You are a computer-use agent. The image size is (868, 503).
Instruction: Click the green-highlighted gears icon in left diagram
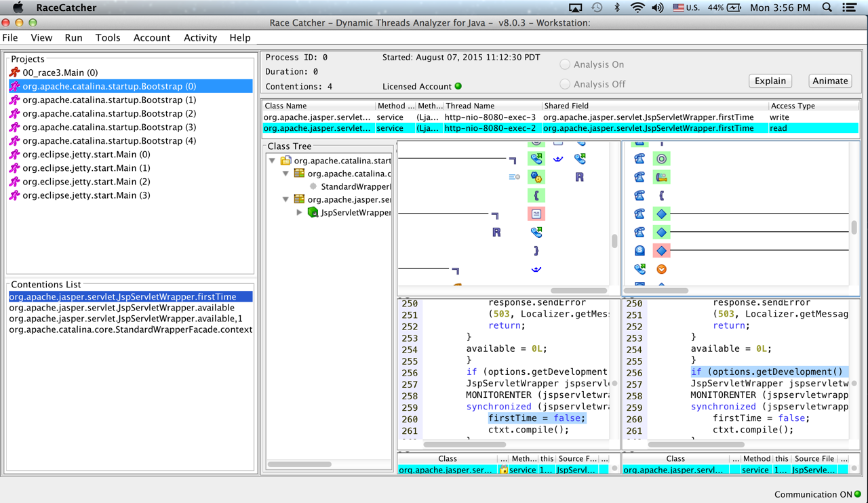(x=536, y=177)
